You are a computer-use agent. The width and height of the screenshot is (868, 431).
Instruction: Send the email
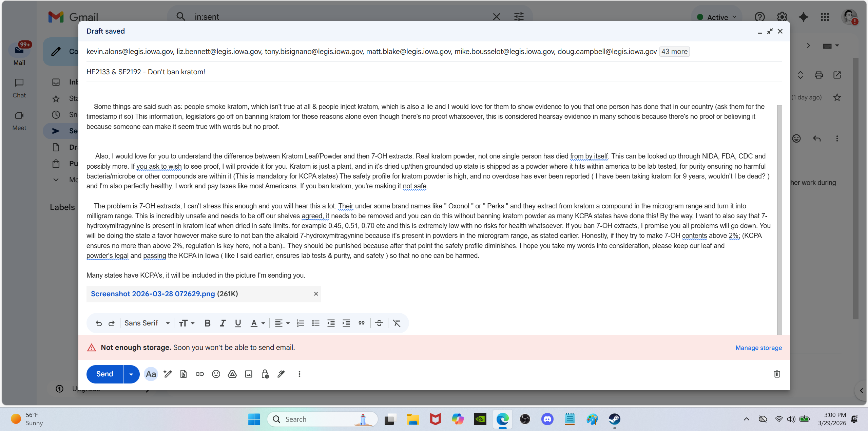[x=104, y=374]
